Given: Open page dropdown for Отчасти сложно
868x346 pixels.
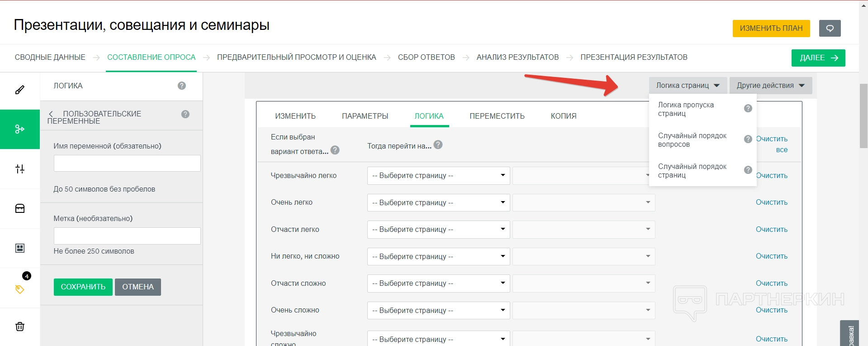Looking at the screenshot, I should click(x=438, y=284).
